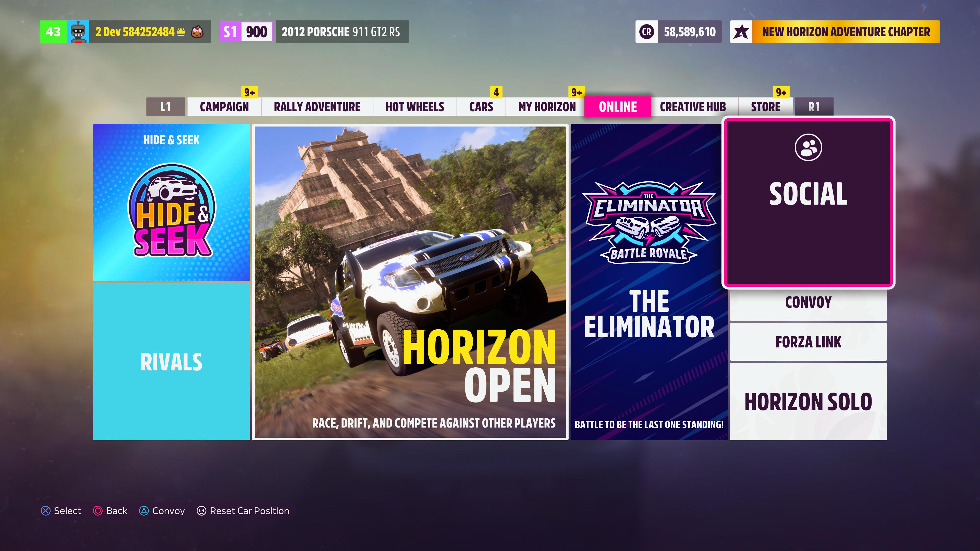Click 'Battle to be the last one standing!' text
The width and height of the screenshot is (980, 551).
click(x=649, y=424)
